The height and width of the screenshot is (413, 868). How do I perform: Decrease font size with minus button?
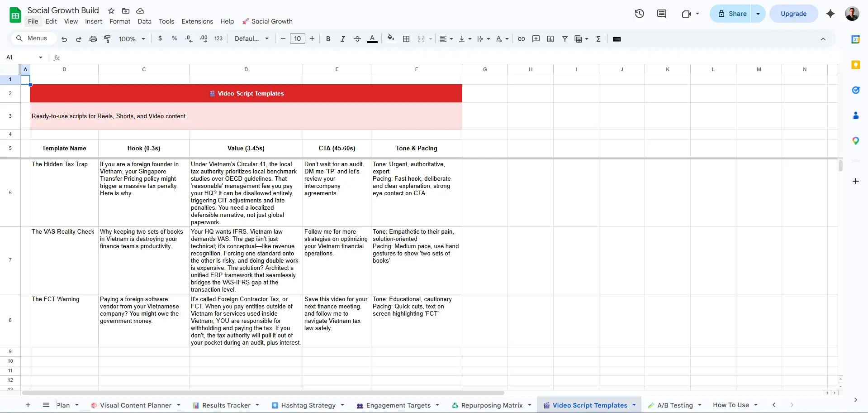pos(283,38)
